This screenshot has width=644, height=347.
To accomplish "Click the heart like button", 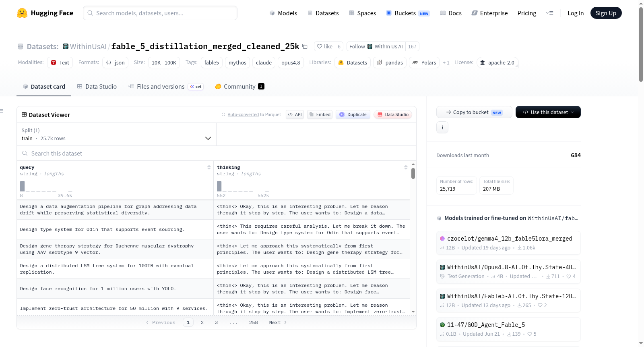I will pos(324,46).
